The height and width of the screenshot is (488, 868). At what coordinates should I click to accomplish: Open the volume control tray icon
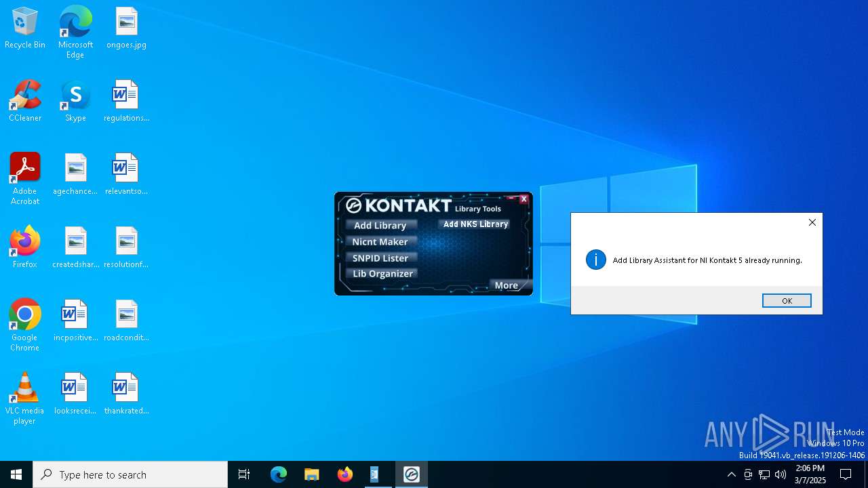click(781, 474)
